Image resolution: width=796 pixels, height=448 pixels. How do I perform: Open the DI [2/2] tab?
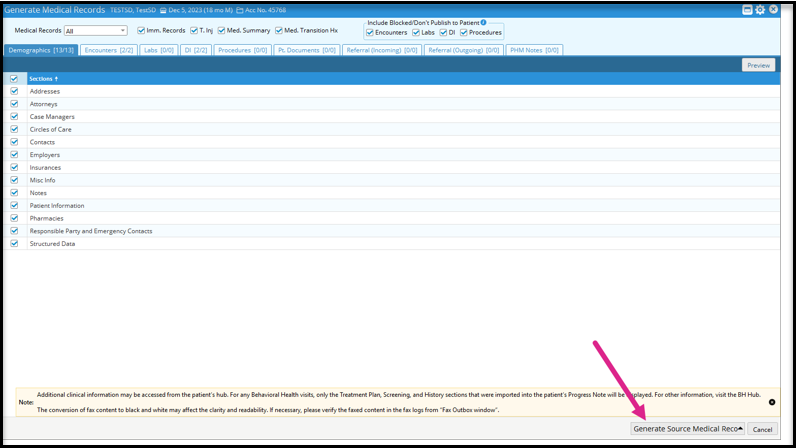click(196, 50)
